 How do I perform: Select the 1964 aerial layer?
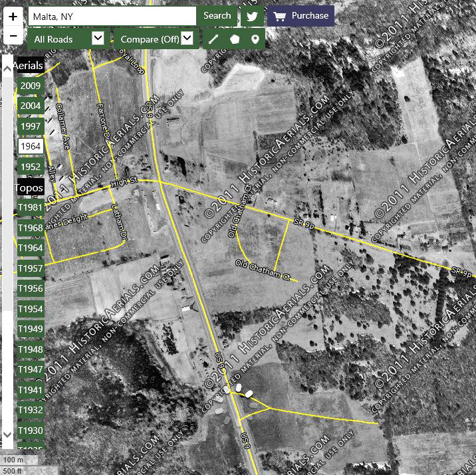[x=31, y=147]
